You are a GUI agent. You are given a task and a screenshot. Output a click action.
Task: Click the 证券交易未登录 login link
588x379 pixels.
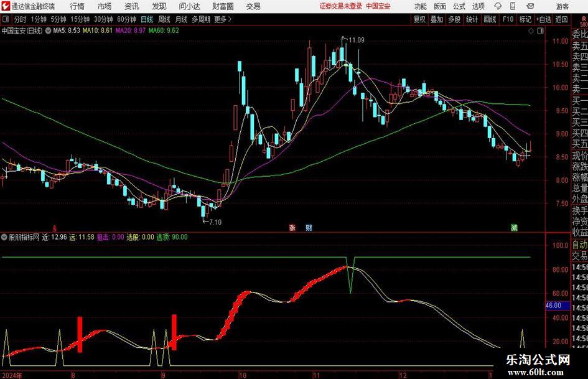tap(340, 6)
